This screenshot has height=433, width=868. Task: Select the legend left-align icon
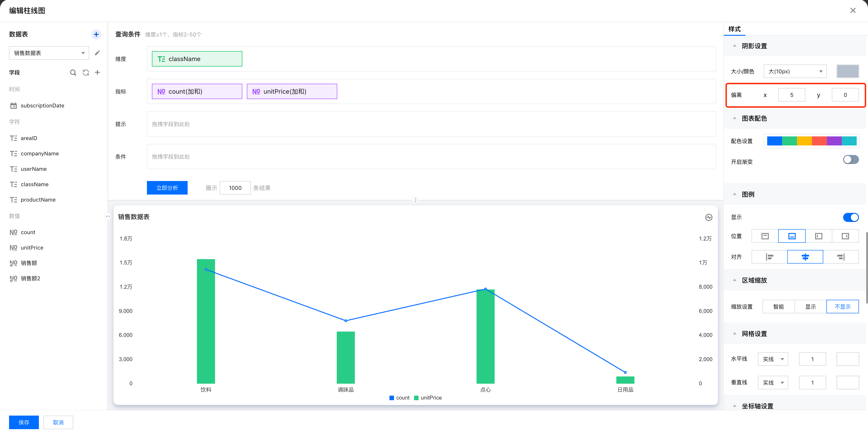(769, 257)
